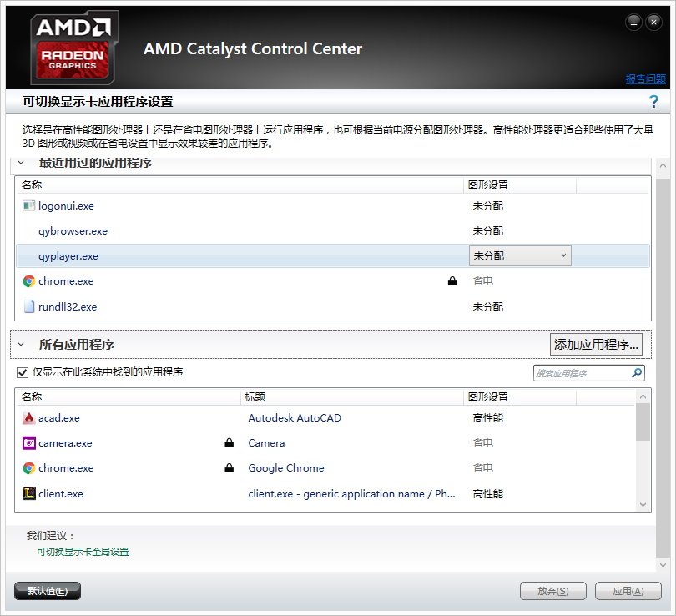676x616 pixels.
Task: Close the Catalyst Control Center window
Action: (x=653, y=22)
